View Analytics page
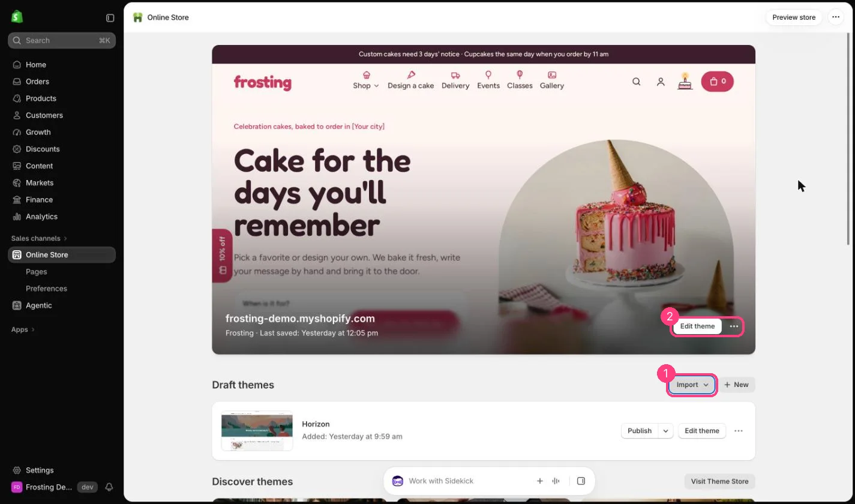Screen dimensions: 855x504 (62, 216)
